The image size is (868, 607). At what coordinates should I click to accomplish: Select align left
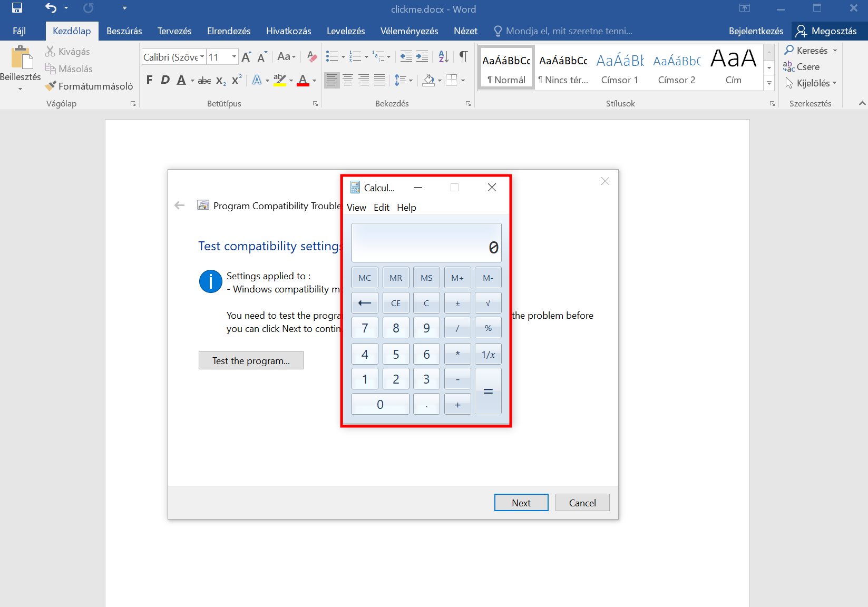[331, 80]
